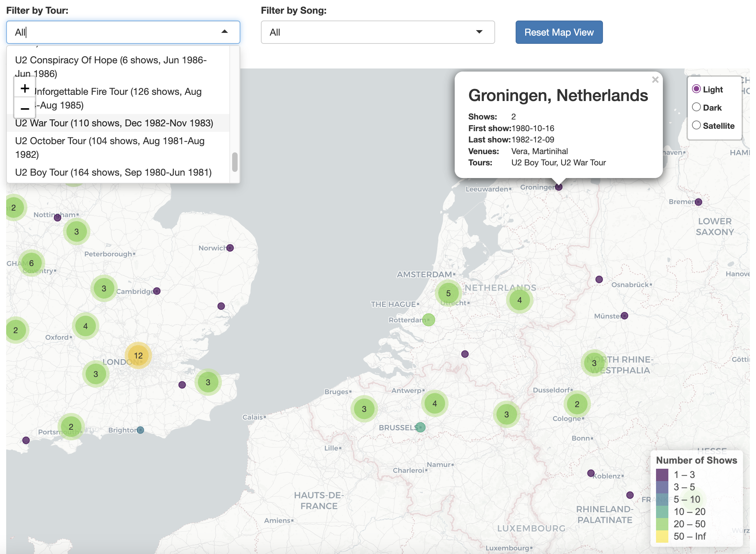Click the Brussels teal show marker
This screenshot has height=554, width=756.
coord(420,427)
